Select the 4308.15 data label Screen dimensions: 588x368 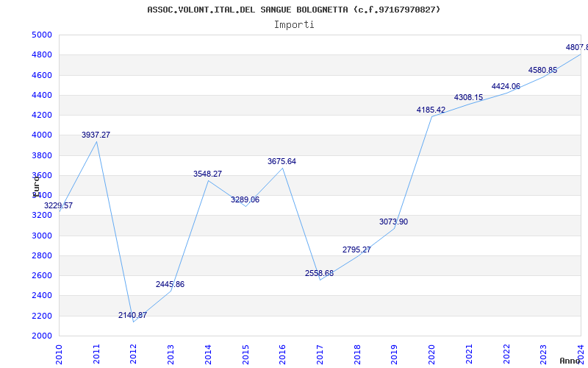[469, 98]
